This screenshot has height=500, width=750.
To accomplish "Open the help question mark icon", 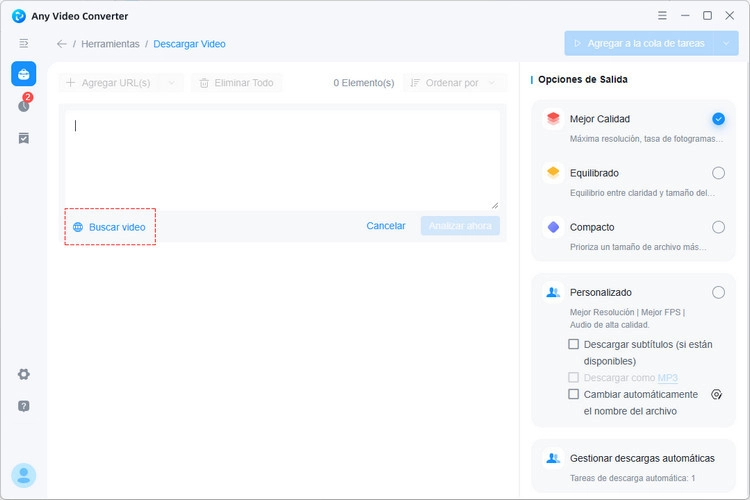I will point(23,406).
